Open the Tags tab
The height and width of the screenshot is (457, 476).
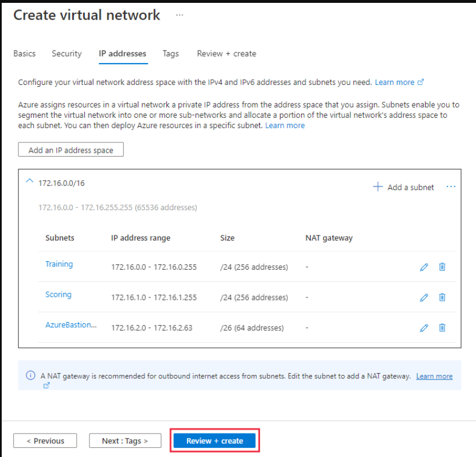pyautogui.click(x=170, y=54)
